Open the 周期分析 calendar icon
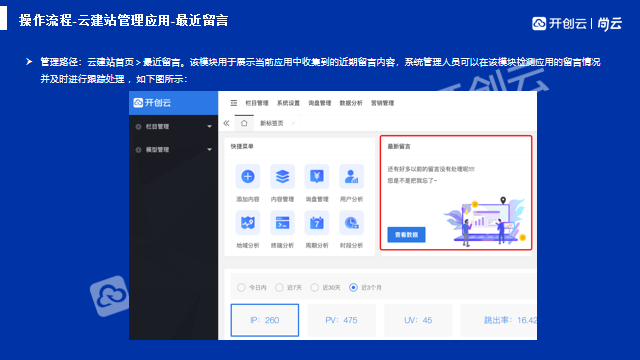This screenshot has height=360, width=640. [x=317, y=223]
